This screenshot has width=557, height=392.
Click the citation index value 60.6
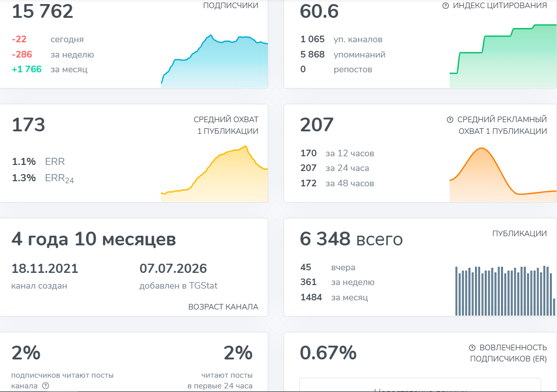point(319,11)
